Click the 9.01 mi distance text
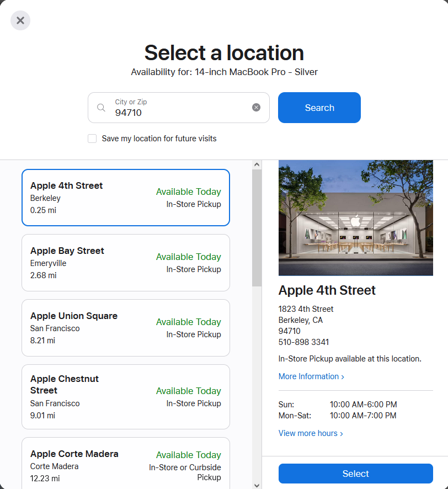 (x=42, y=416)
